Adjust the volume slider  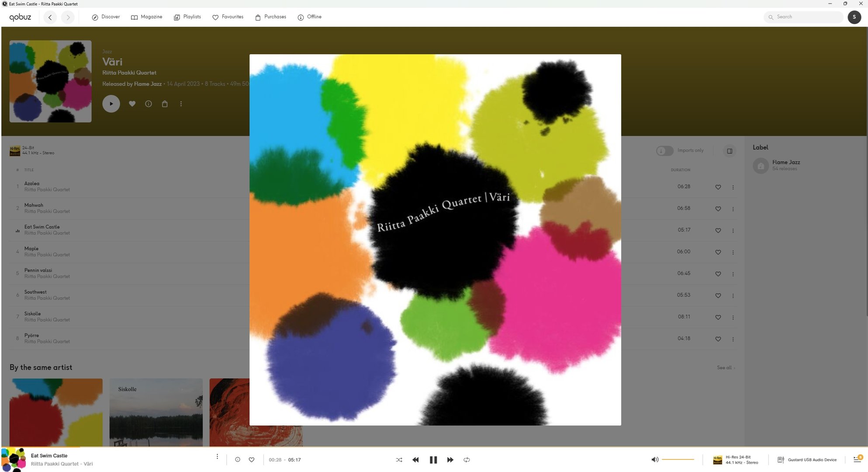678,460
